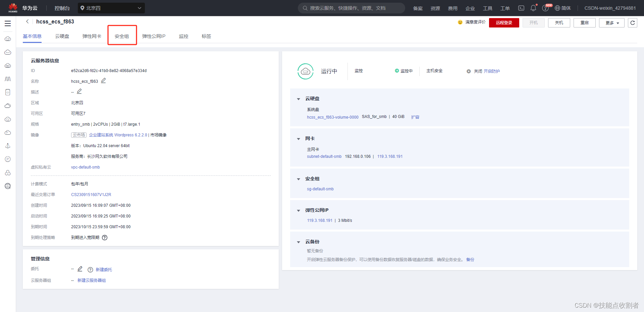Click the tablet cloud icon in sidebar
This screenshot has height=312, width=644.
tap(8, 92)
